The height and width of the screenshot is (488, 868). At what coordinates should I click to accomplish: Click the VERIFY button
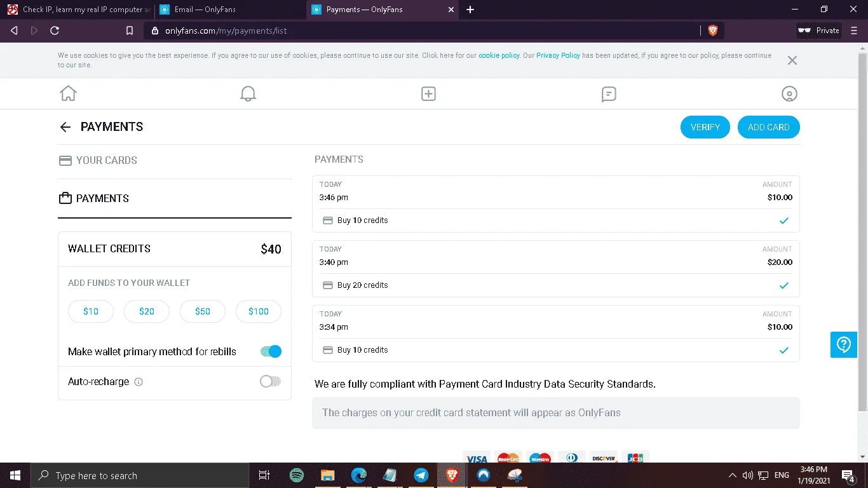[x=705, y=127]
